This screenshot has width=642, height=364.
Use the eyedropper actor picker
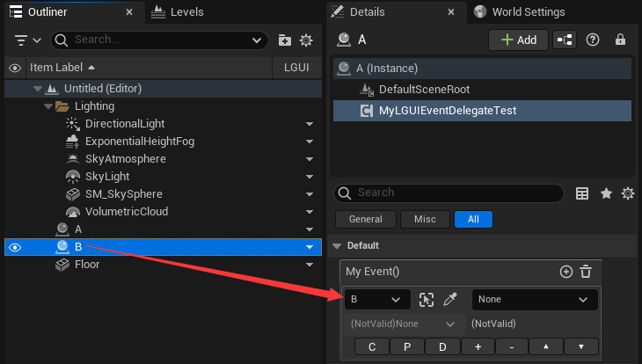[450, 300]
